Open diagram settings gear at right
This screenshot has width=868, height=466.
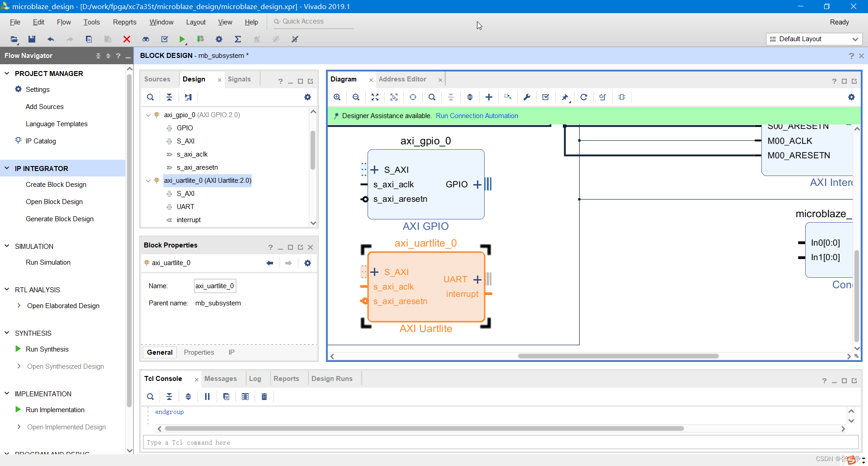851,97
